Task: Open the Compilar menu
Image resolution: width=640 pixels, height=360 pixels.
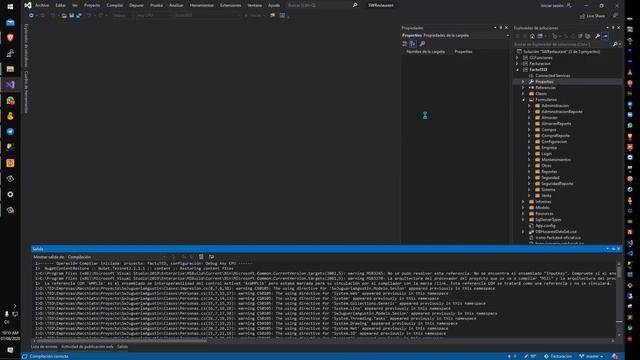Action: 115,5
